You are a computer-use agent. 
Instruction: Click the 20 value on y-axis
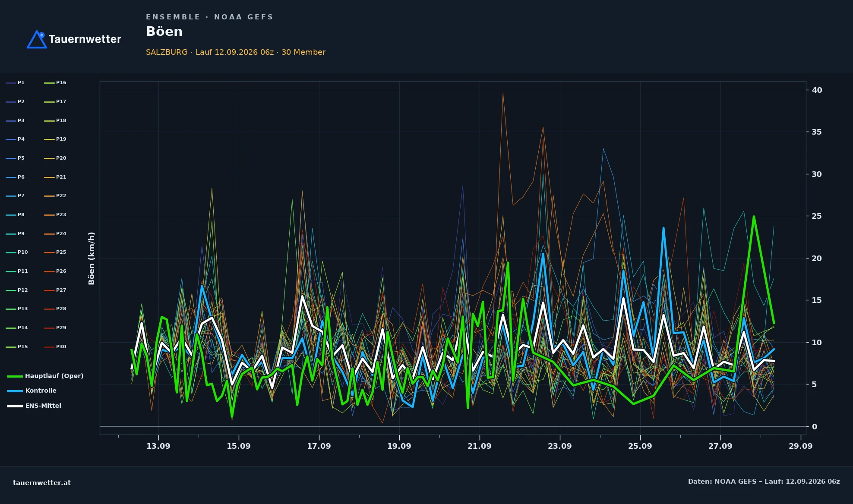tap(817, 258)
